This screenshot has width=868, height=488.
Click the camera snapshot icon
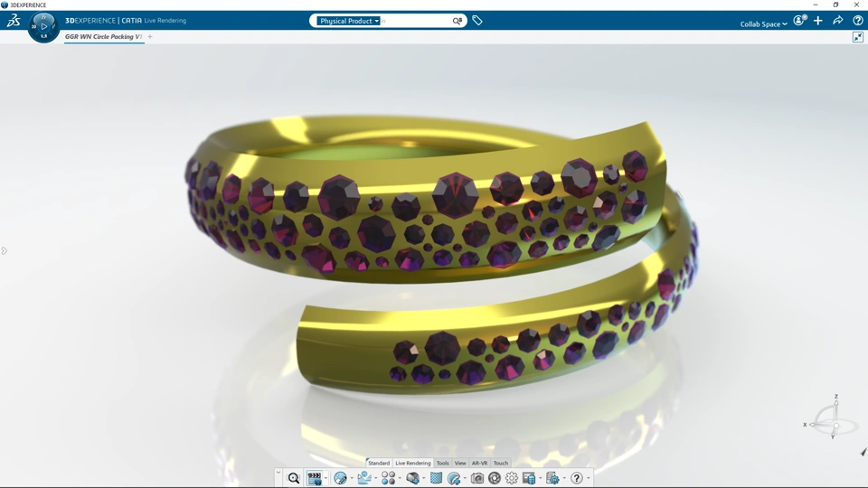(x=477, y=478)
